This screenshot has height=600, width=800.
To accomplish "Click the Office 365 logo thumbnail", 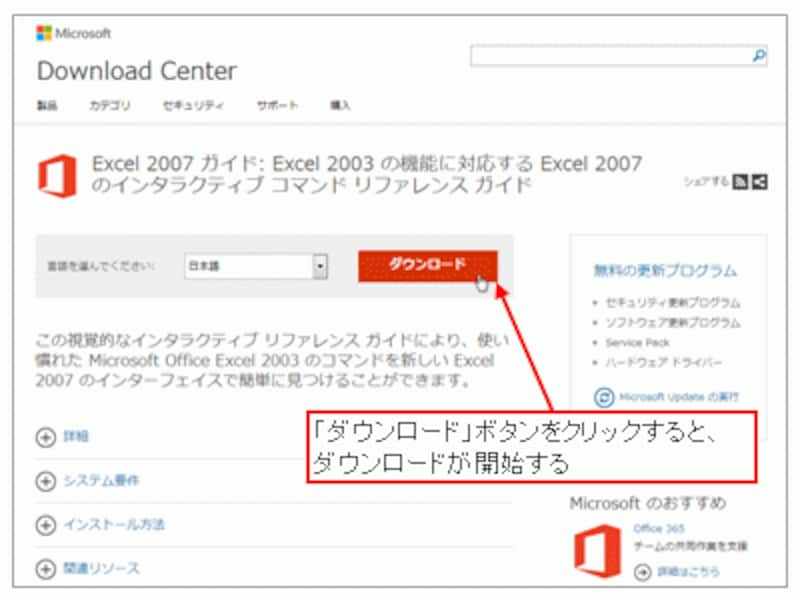I will [597, 551].
